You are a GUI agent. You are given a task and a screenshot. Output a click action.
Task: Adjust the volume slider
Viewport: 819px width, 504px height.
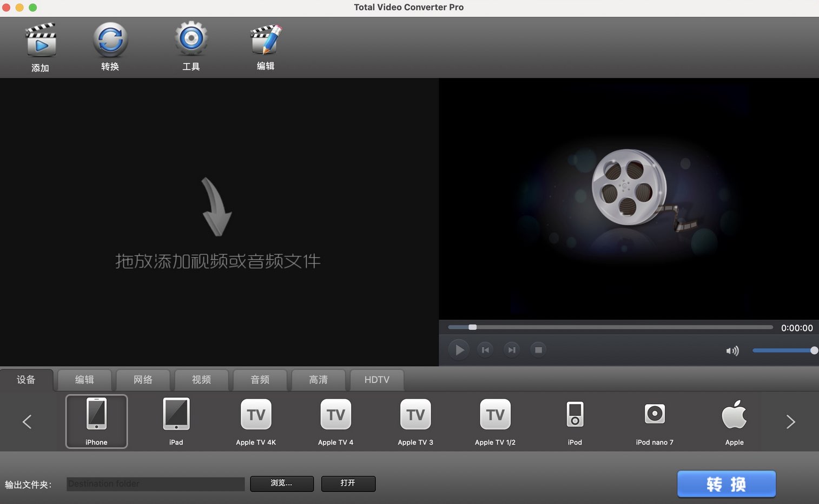(x=784, y=350)
